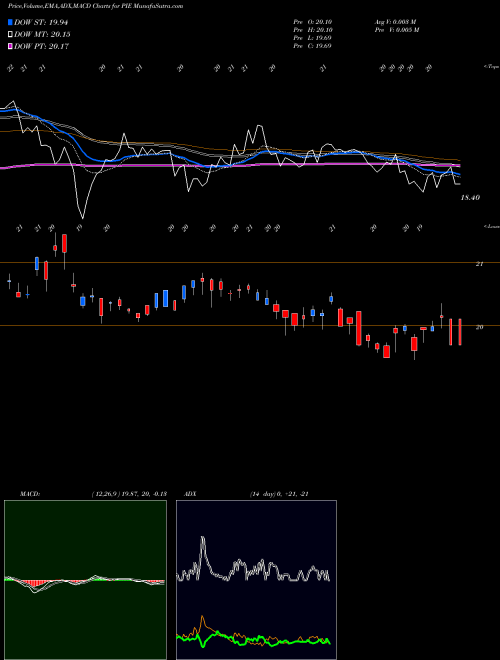Click the chart title mentioning MunafaSutra.com
This screenshot has width=500, height=660.
pos(95,6)
